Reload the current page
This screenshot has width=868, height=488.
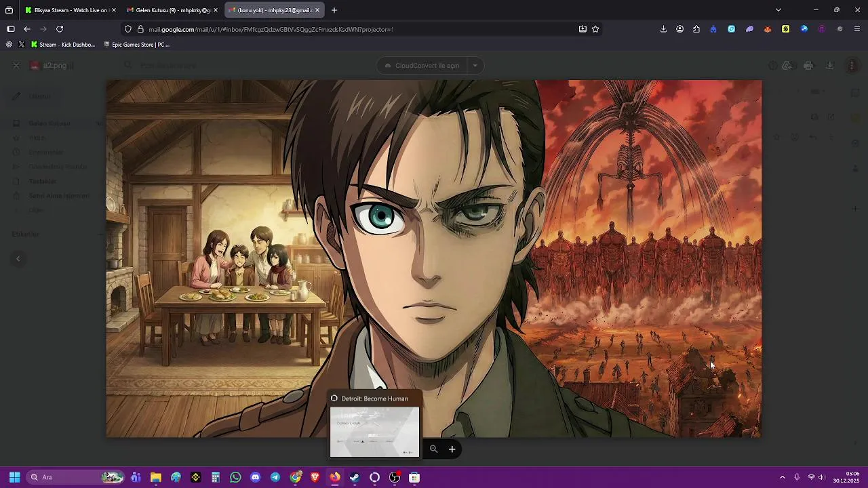pyautogui.click(x=60, y=29)
